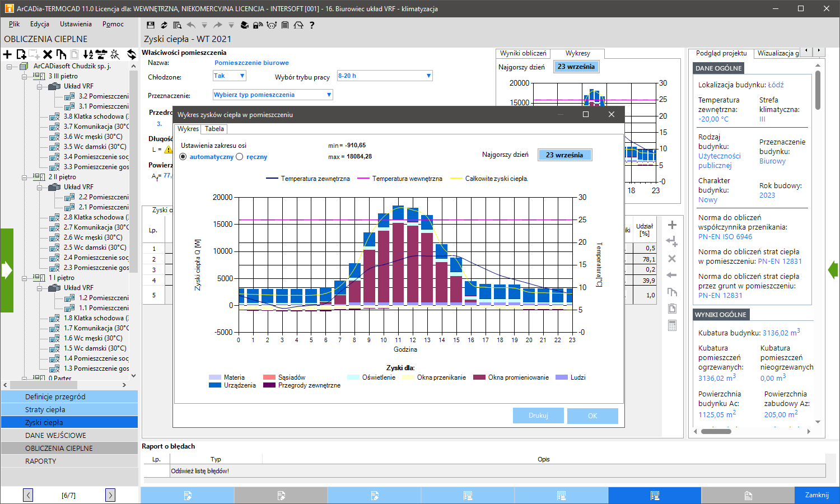Go to next step arrow near 6/7
Image resolution: width=840 pixels, height=504 pixels.
[x=110, y=495]
